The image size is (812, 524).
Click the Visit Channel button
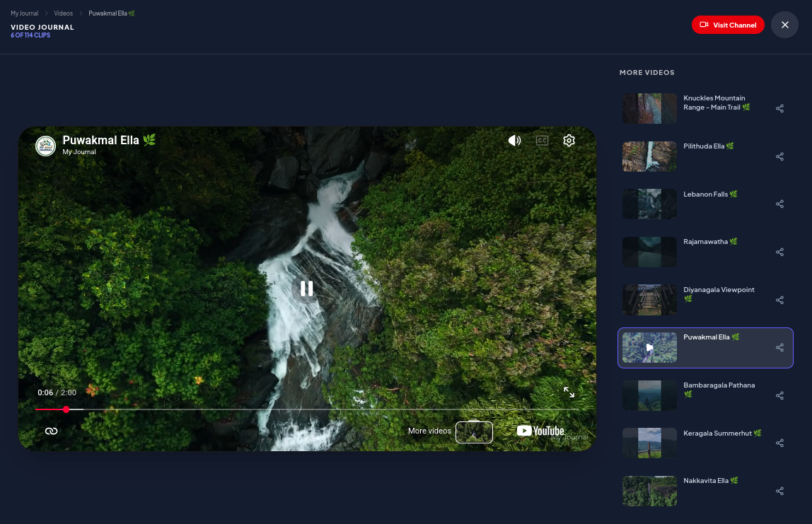(x=728, y=25)
